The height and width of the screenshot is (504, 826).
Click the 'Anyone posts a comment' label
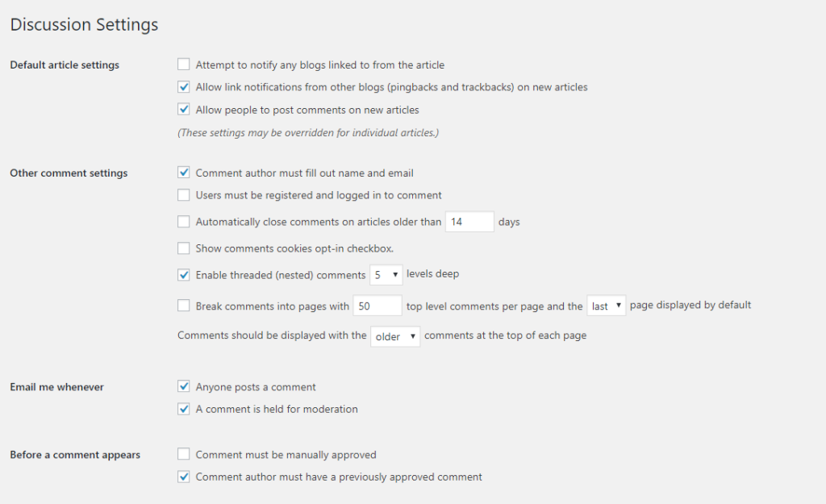coord(256,387)
